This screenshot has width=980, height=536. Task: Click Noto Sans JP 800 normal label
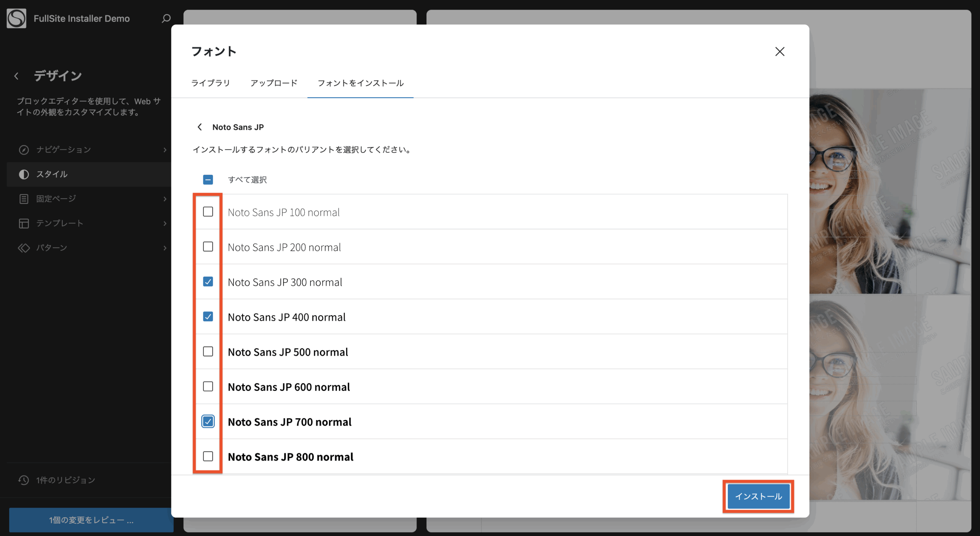(x=291, y=457)
